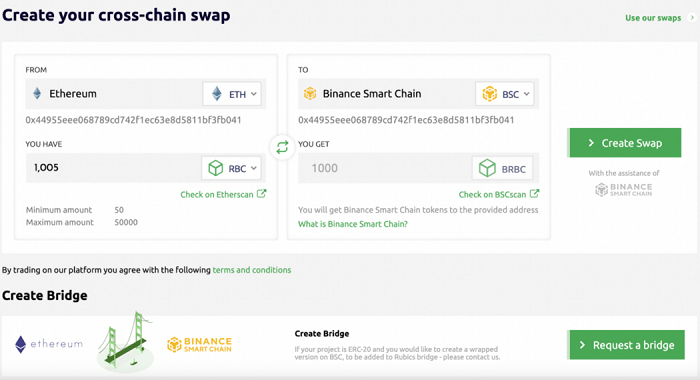Click the Create Swap button

click(x=625, y=143)
